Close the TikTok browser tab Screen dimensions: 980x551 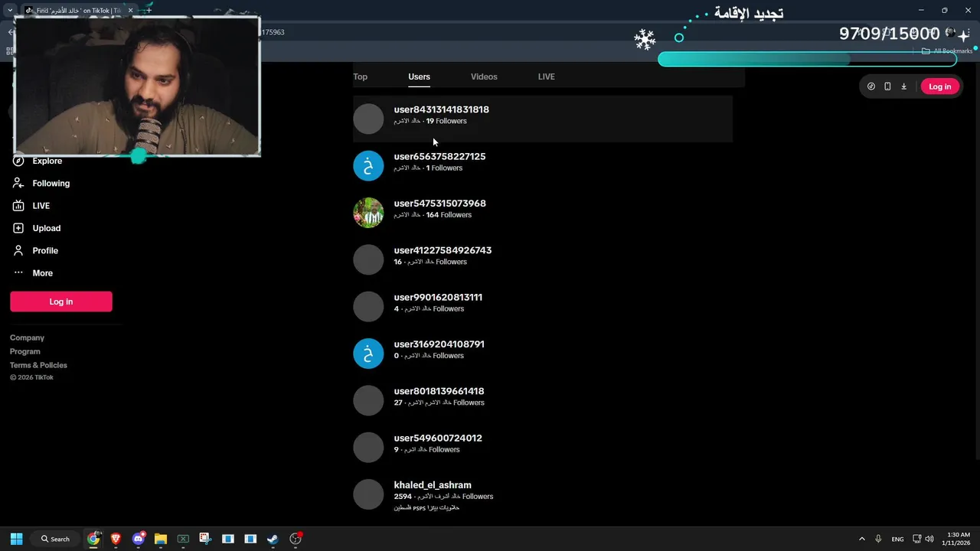point(130,10)
